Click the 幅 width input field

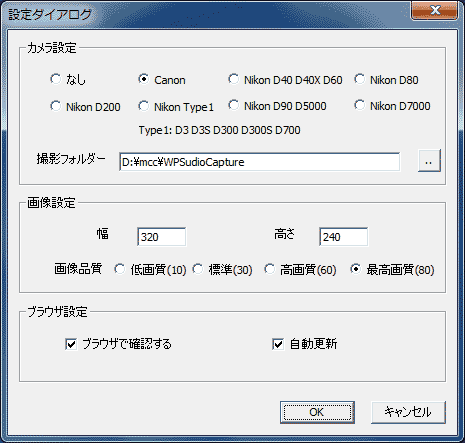pyautogui.click(x=161, y=237)
